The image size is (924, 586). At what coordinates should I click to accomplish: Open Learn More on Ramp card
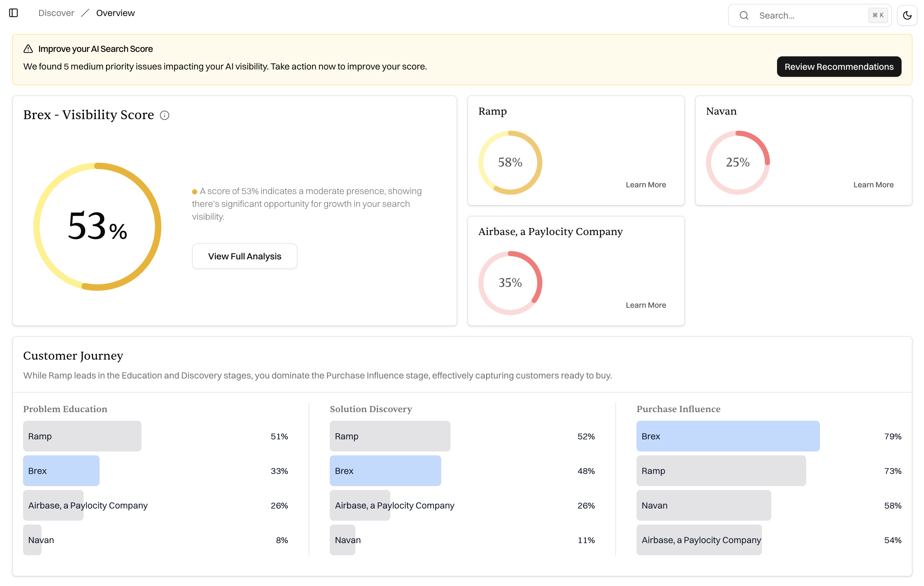[645, 184]
